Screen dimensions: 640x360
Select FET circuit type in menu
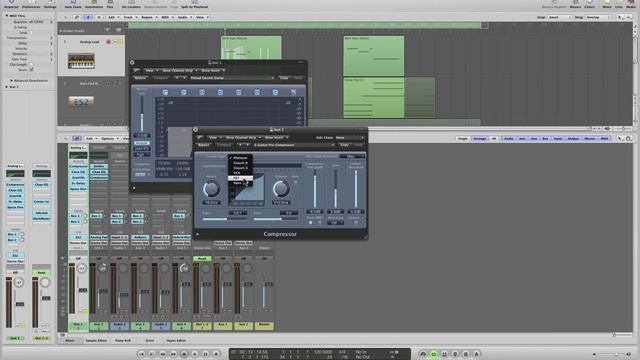[x=240, y=178]
